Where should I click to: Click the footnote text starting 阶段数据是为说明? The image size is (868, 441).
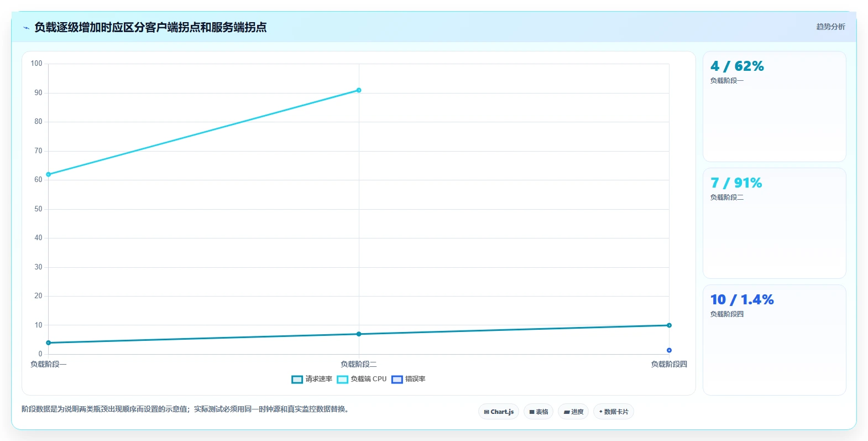tap(185, 409)
